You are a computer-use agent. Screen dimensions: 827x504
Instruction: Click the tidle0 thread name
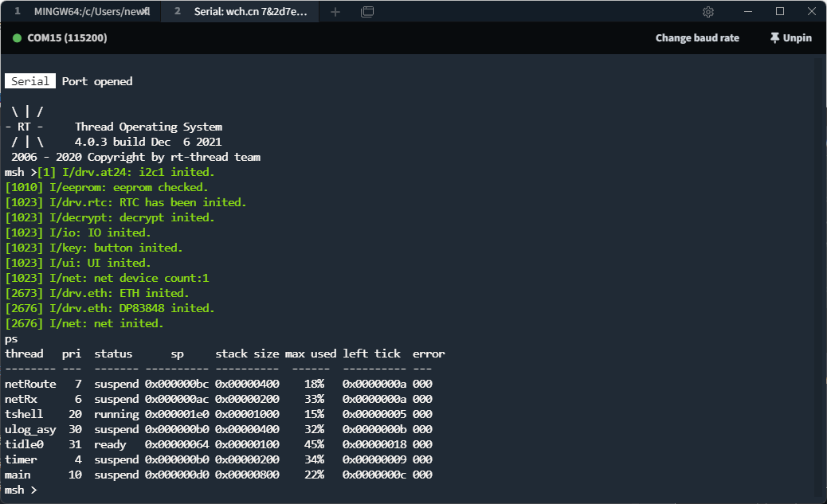point(24,445)
